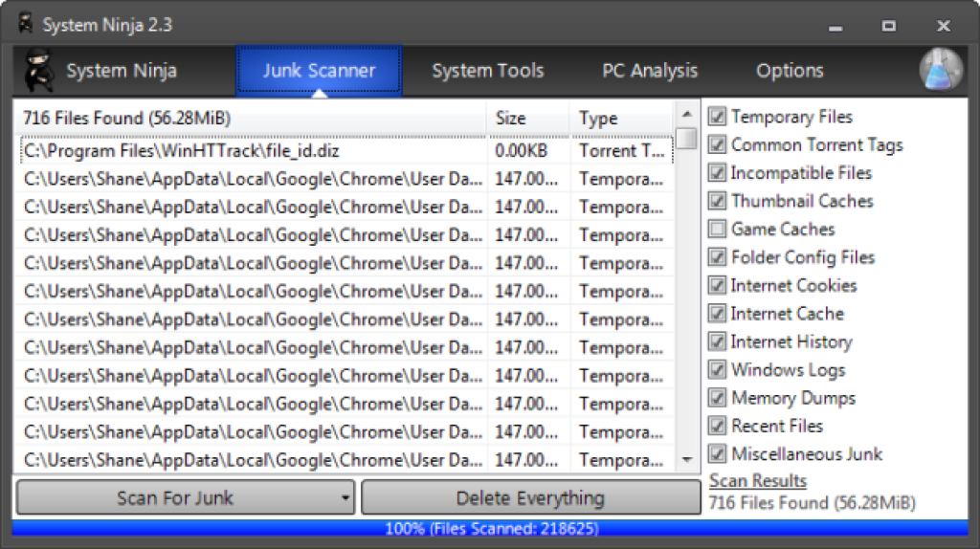980x549 pixels.
Task: Uncheck Thumbnail Caches
Action: pyautogui.click(x=717, y=201)
